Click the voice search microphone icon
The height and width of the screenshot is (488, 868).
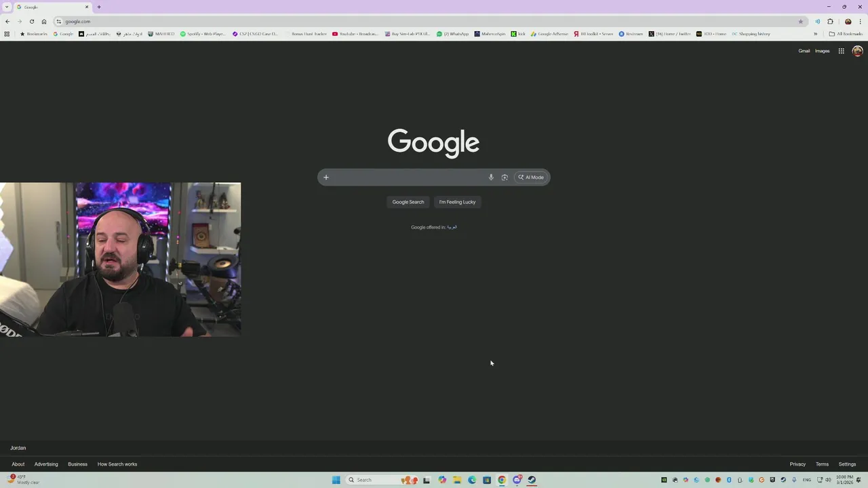click(491, 178)
